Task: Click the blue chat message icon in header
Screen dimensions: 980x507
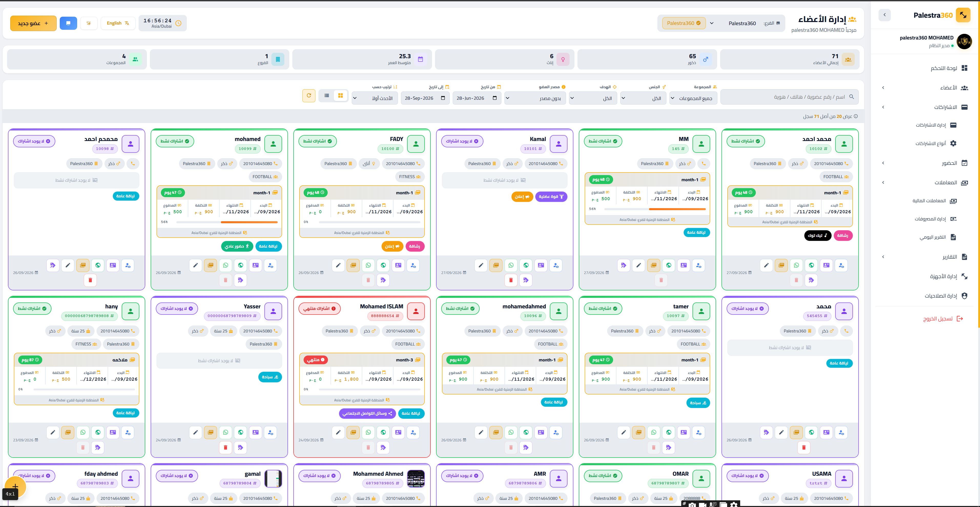Action: pyautogui.click(x=68, y=23)
